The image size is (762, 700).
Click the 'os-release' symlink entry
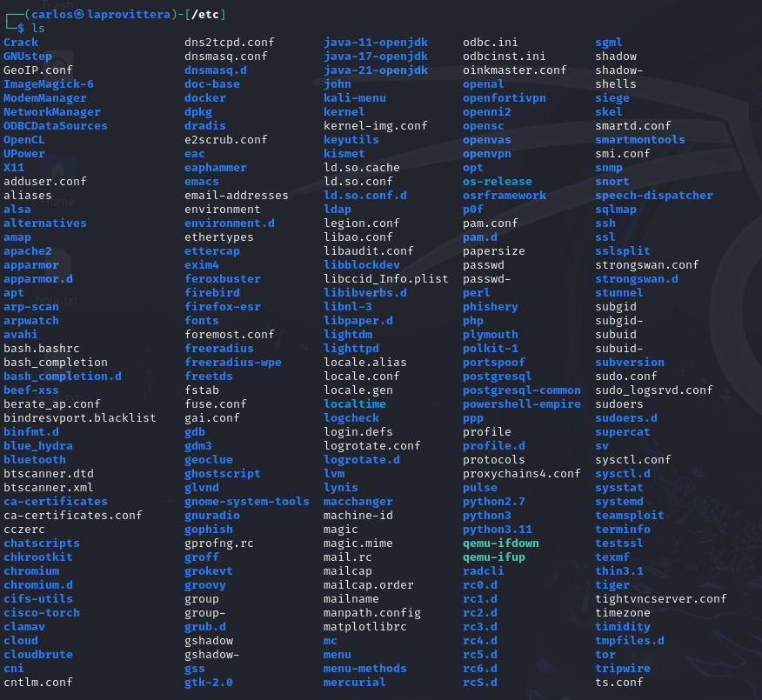coord(498,181)
